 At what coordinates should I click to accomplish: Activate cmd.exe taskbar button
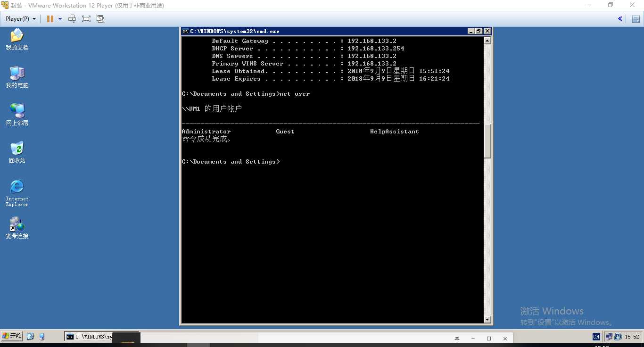[x=90, y=337]
